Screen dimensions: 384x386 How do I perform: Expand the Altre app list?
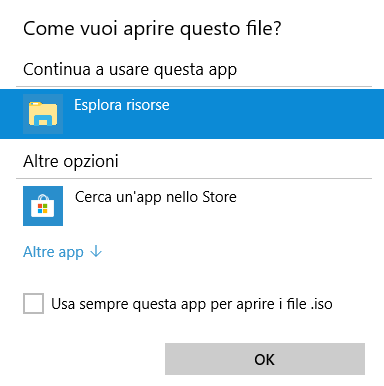coord(62,252)
